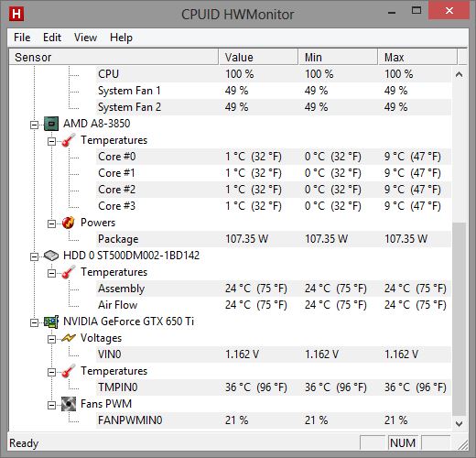Click the CPU Temperatures thermometer icon
This screenshot has width=476, height=458.
point(69,140)
